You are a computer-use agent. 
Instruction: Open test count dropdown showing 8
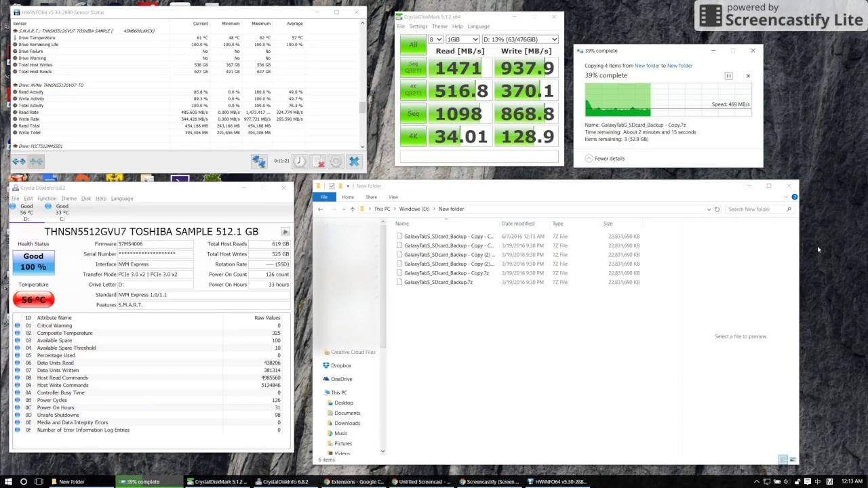[x=435, y=39]
